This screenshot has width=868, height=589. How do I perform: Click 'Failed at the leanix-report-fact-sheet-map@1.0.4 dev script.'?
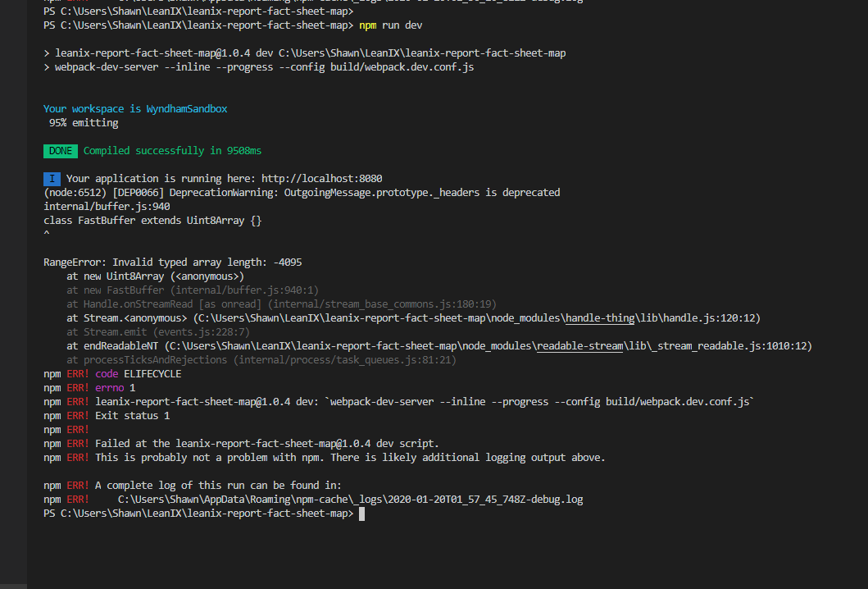coord(267,443)
